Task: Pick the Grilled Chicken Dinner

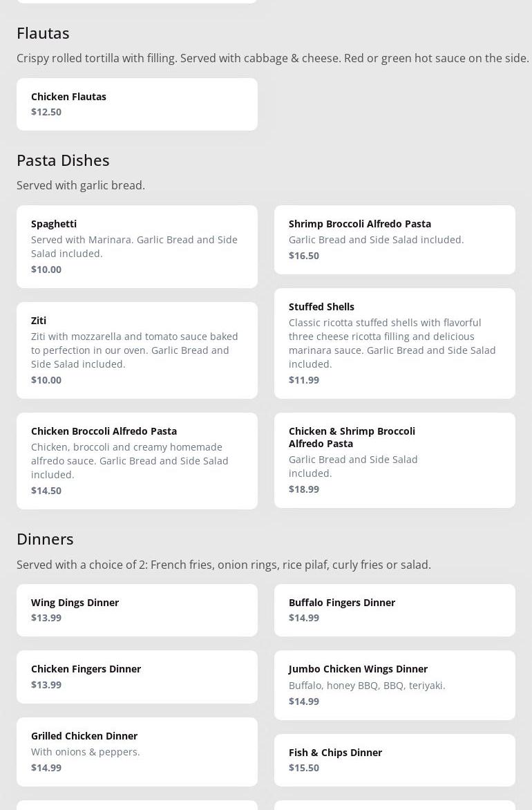Action: [137, 751]
